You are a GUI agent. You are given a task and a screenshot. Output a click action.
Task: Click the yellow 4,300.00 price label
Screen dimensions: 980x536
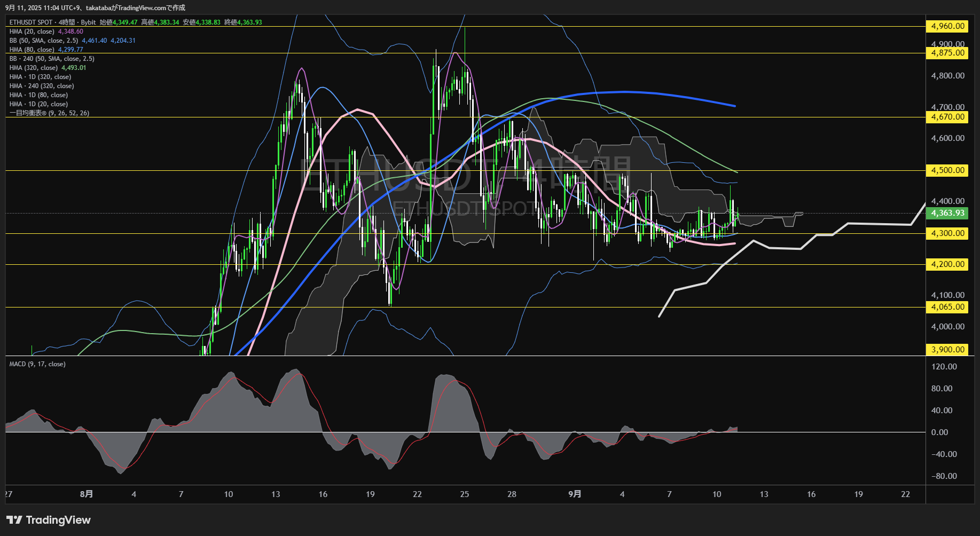pos(948,233)
